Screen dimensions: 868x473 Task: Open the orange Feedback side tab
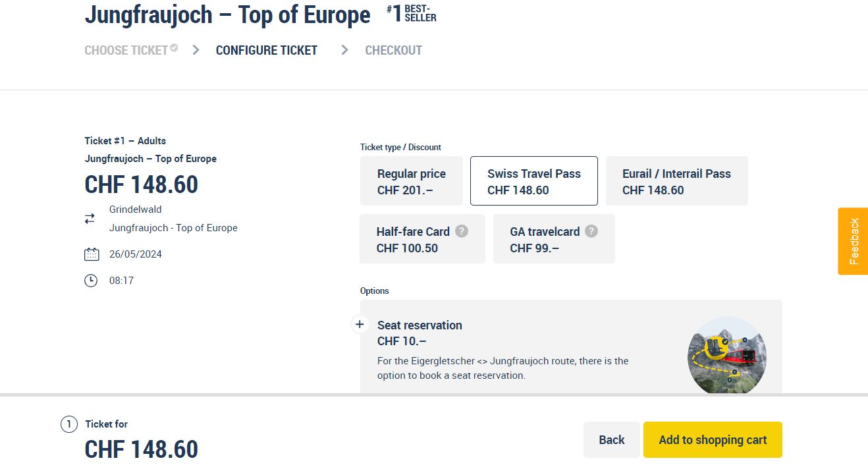(854, 241)
